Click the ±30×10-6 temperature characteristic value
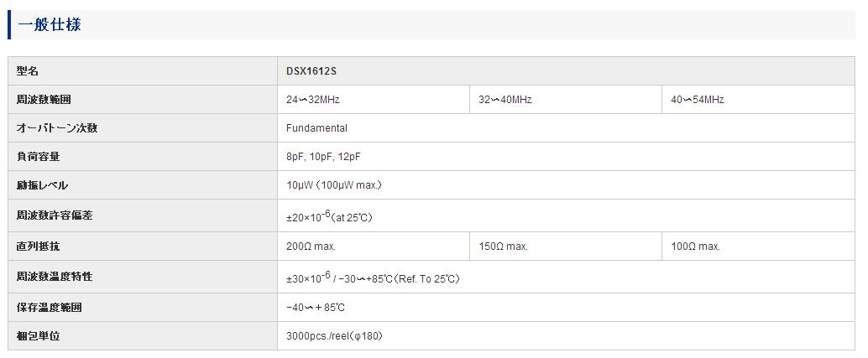 click(x=372, y=278)
